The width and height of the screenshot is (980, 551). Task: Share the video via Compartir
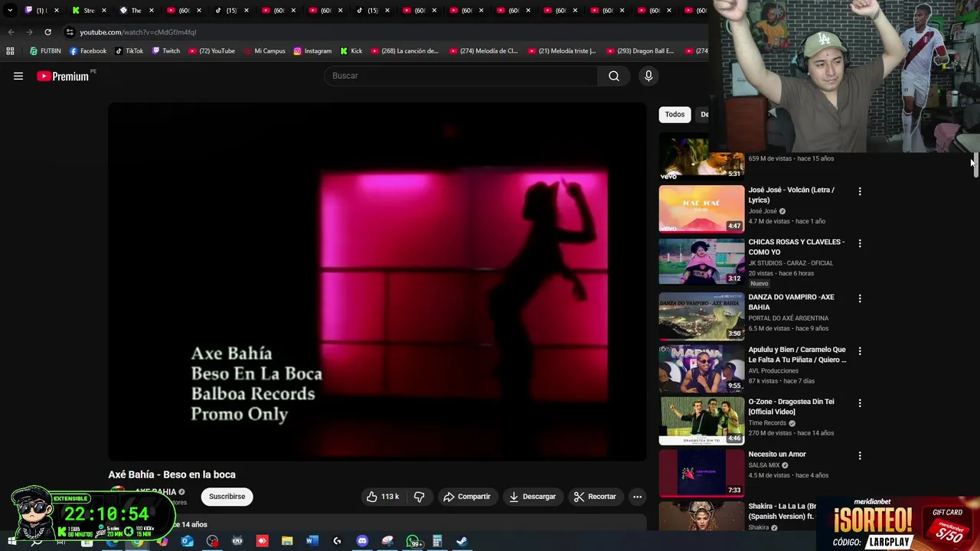tap(467, 497)
